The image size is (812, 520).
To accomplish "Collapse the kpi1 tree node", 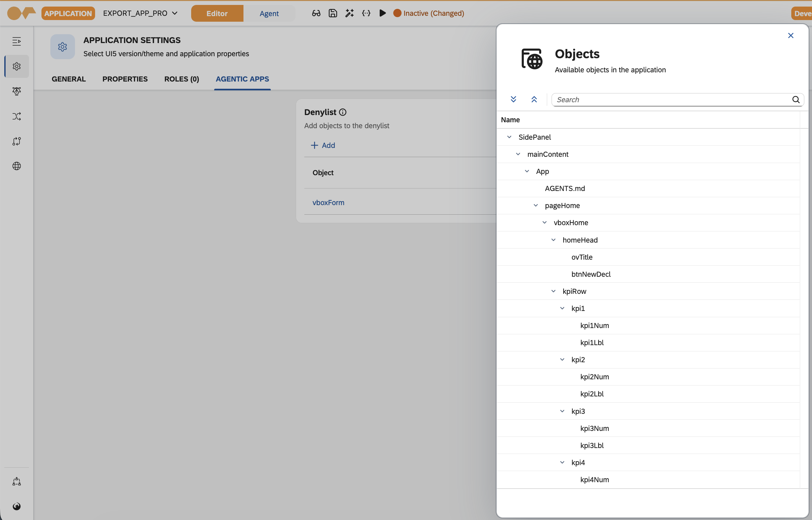I will click(562, 308).
